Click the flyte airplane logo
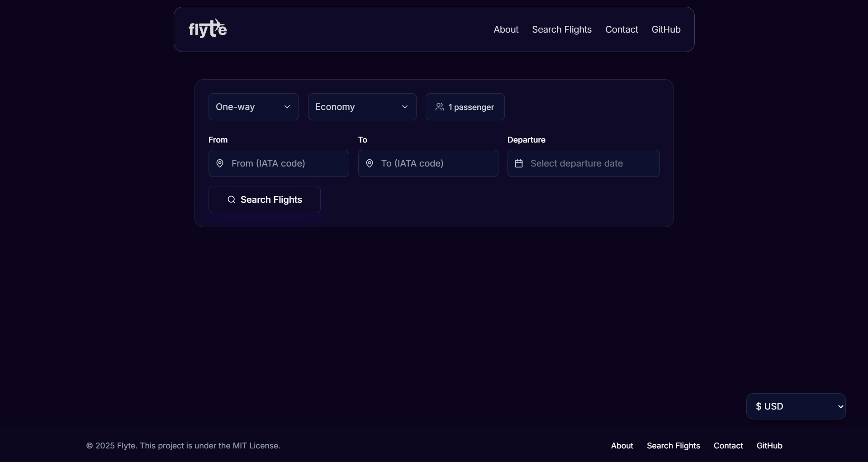Image resolution: width=868 pixels, height=462 pixels. [x=207, y=28]
